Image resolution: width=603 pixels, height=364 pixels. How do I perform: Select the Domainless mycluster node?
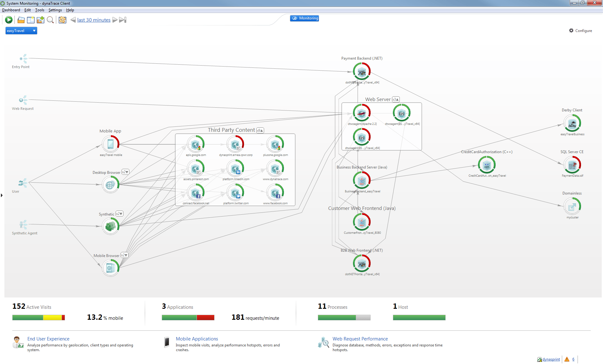572,206
